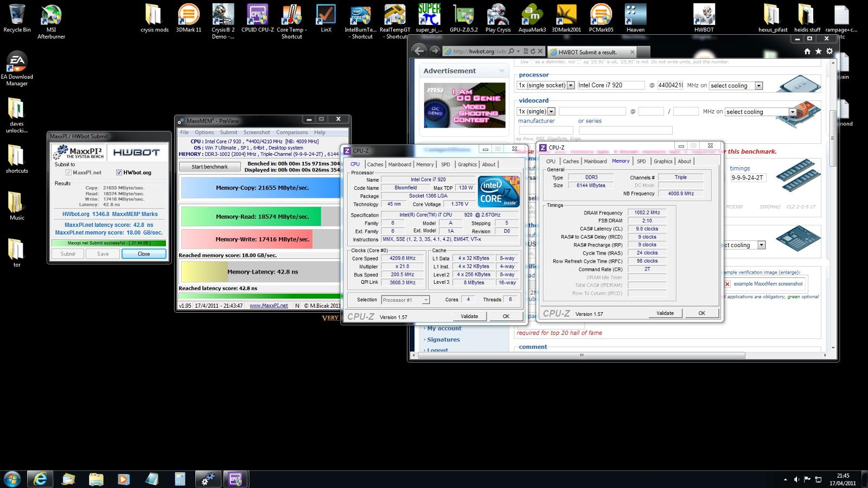868x488 pixels.
Task: Click OK in the right CPU-Z Memory window
Action: pyautogui.click(x=701, y=313)
